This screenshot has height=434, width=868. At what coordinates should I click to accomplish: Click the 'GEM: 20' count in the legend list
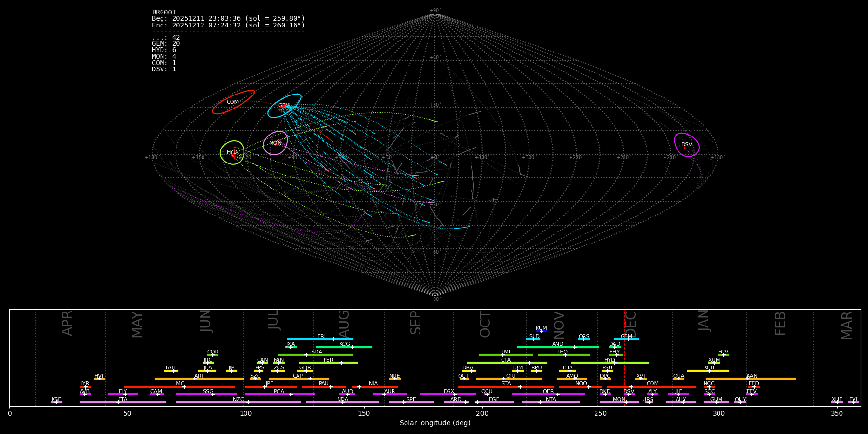[166, 44]
